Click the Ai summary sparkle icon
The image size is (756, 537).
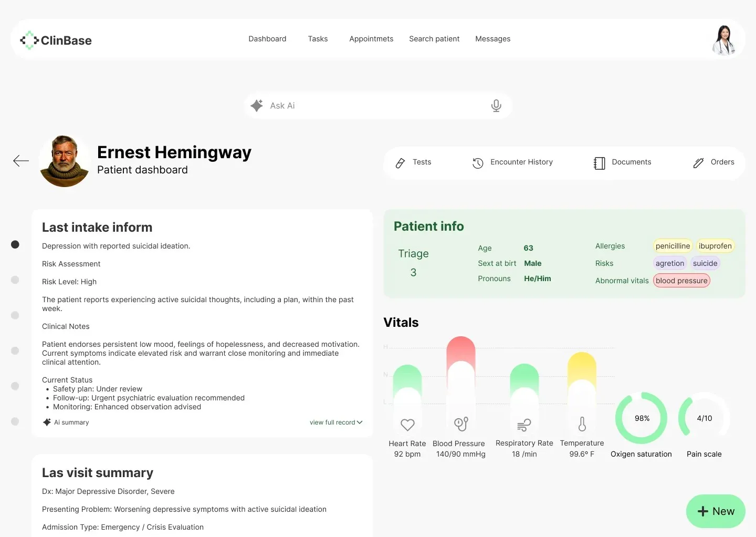[47, 422]
